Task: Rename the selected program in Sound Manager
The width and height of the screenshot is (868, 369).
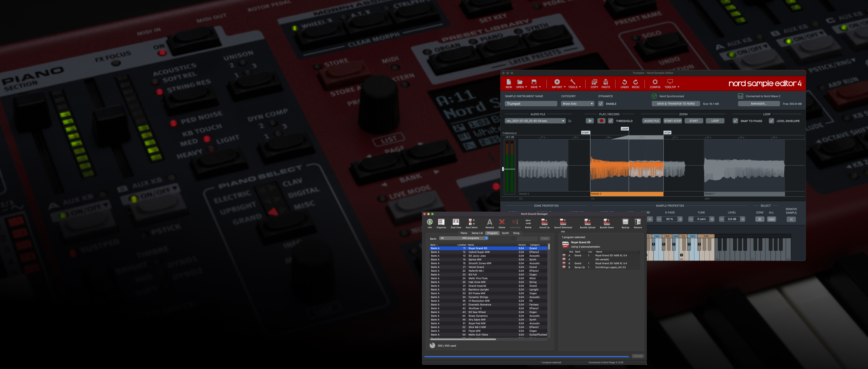Action: click(489, 223)
